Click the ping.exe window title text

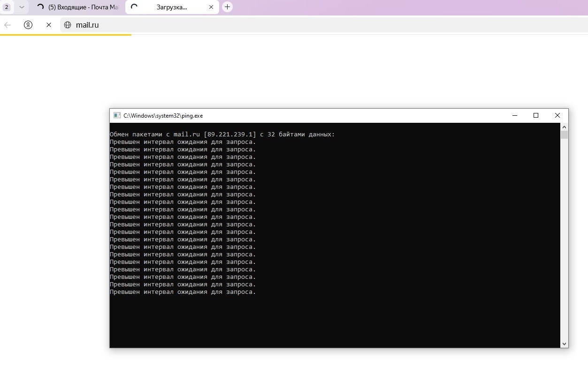pos(163,115)
